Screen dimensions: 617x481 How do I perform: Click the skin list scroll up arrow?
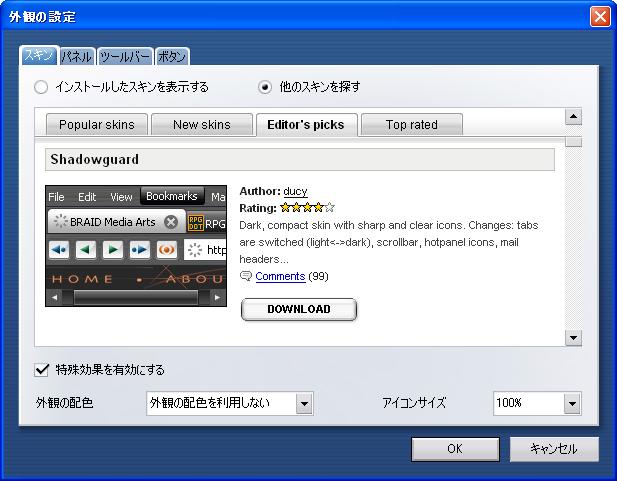point(573,116)
